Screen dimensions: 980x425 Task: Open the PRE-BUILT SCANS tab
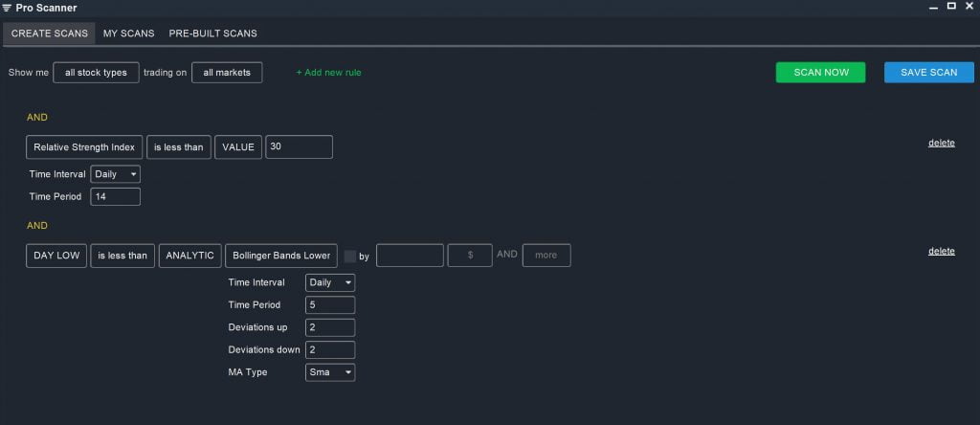click(x=212, y=34)
